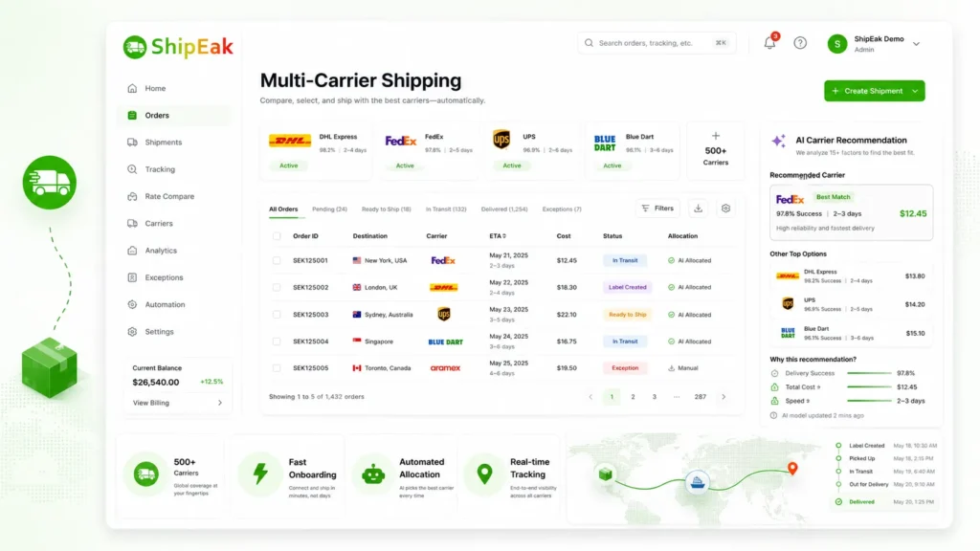The width and height of the screenshot is (980, 551).
Task: Open Home in the sidebar
Action: [174, 89]
